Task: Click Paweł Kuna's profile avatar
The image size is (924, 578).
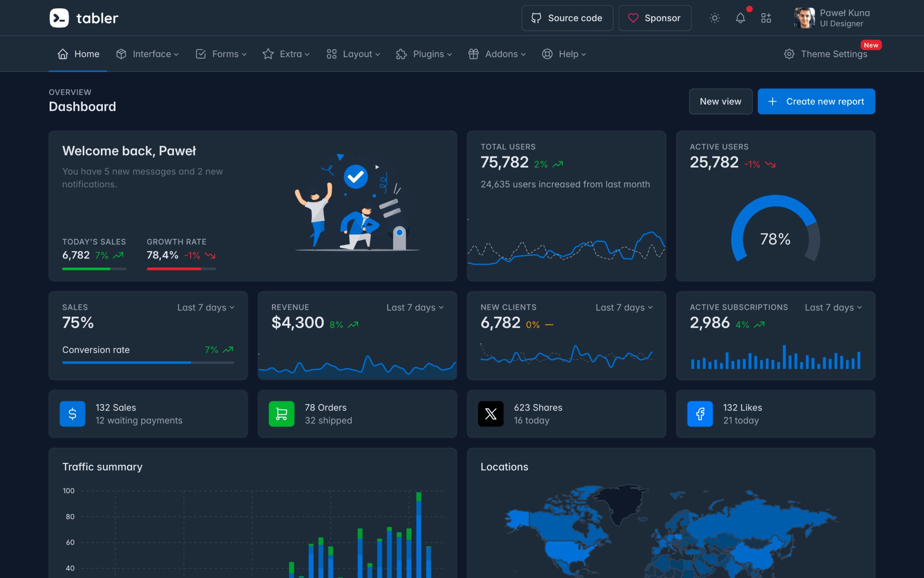Action: coord(804,18)
